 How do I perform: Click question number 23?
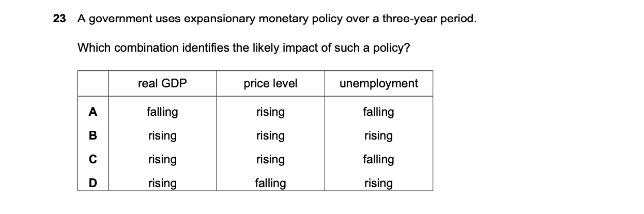coord(59,19)
